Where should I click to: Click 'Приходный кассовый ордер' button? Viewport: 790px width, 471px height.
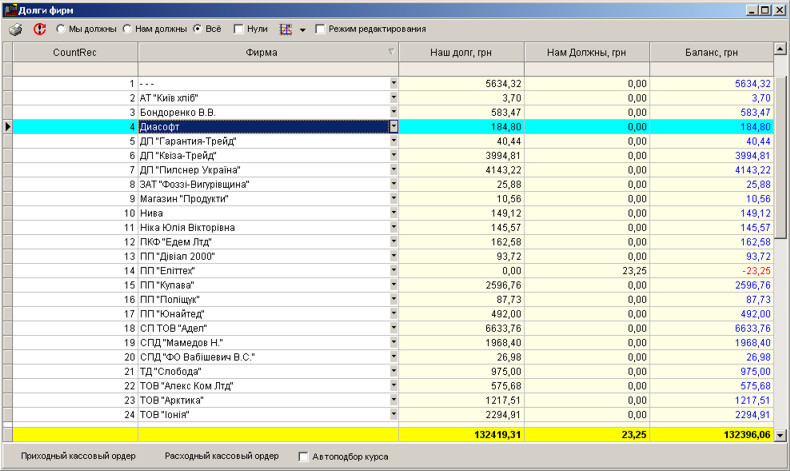coord(78,456)
